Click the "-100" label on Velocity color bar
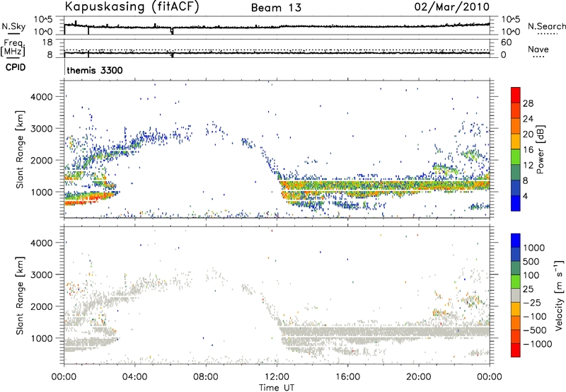The width and height of the screenshot is (566, 392). point(535,316)
